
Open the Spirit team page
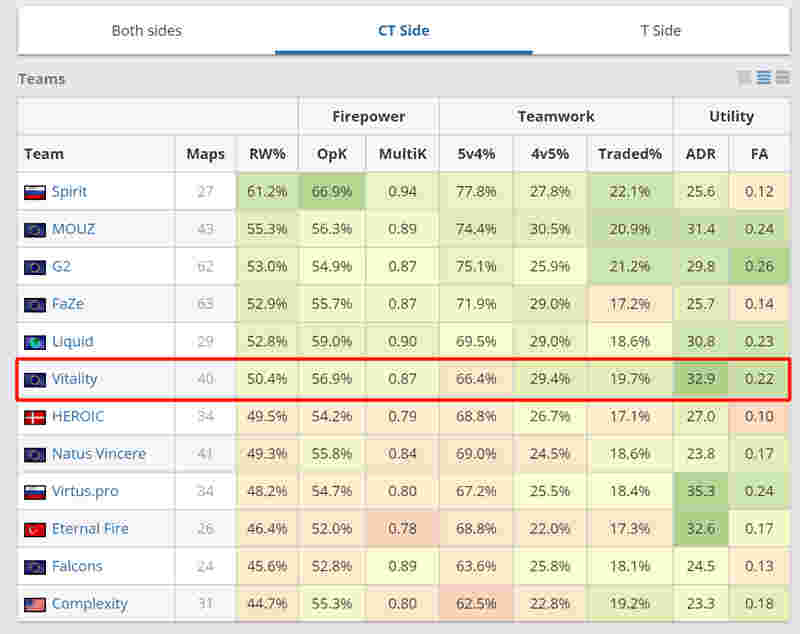(x=69, y=192)
